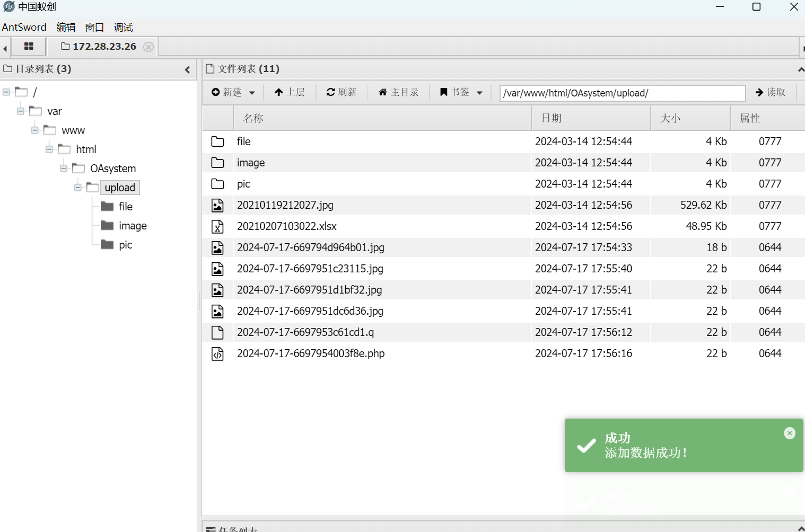Open the 窗口 menu
The height and width of the screenshot is (532, 805).
(x=94, y=27)
